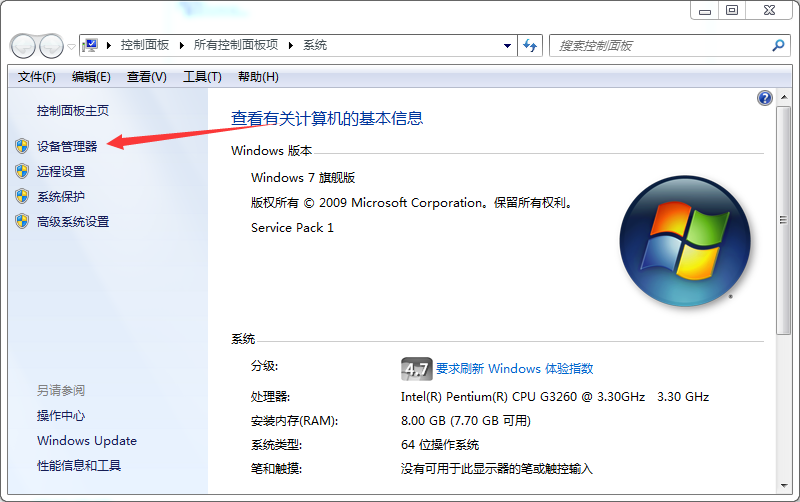Image resolution: width=800 pixels, height=502 pixels.
Task: Click the Windows 7 旗舰版 text
Action: click(303, 178)
